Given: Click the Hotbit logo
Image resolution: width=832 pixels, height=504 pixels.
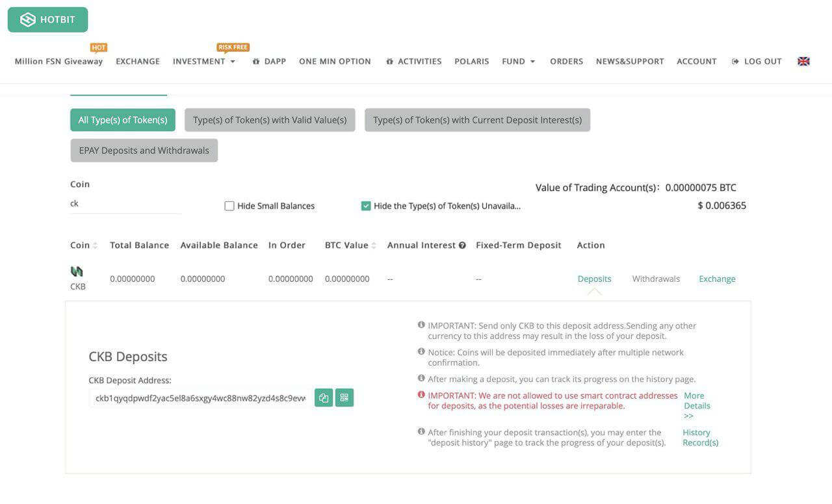Looking at the screenshot, I should 47,19.
